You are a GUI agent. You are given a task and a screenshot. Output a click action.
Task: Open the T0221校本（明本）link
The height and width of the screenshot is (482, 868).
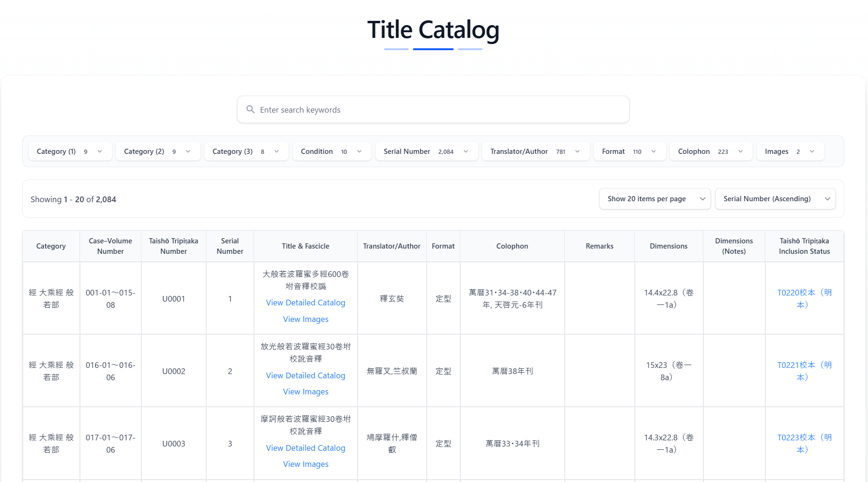point(804,371)
